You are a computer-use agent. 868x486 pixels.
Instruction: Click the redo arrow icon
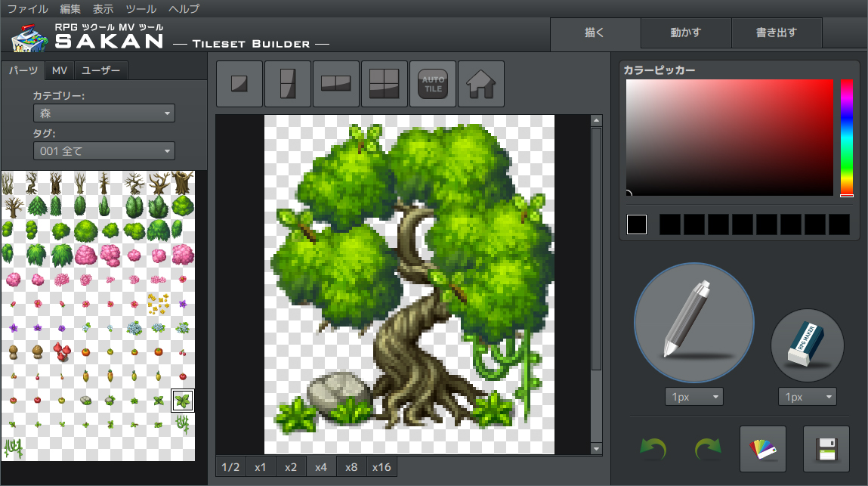pyautogui.click(x=708, y=448)
